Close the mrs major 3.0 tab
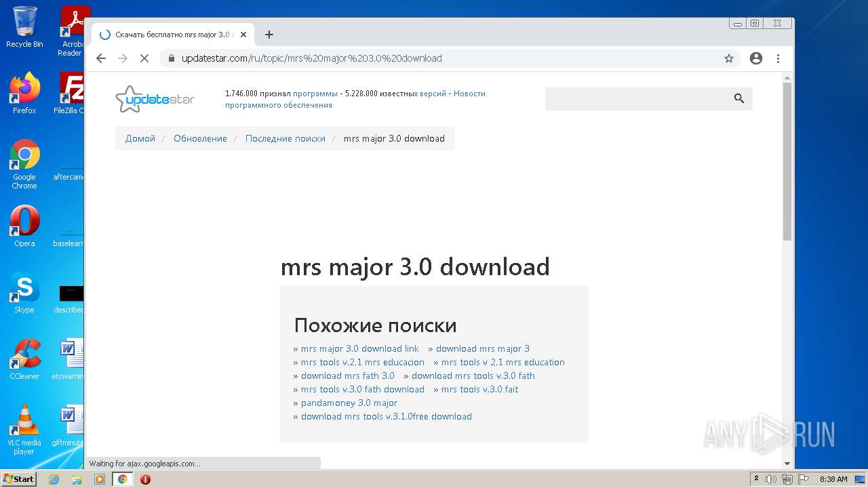 pos(243,35)
